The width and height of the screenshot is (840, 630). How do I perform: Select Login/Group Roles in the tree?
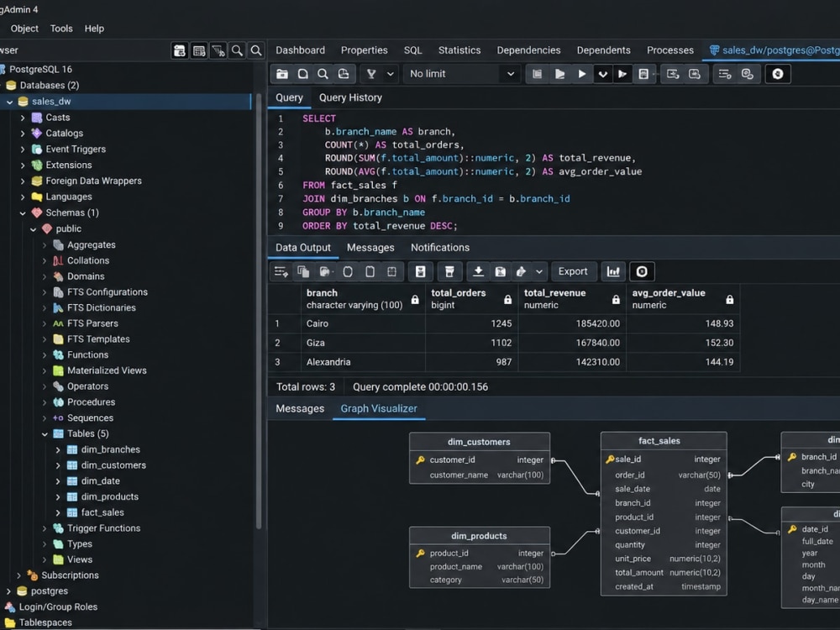[58, 607]
